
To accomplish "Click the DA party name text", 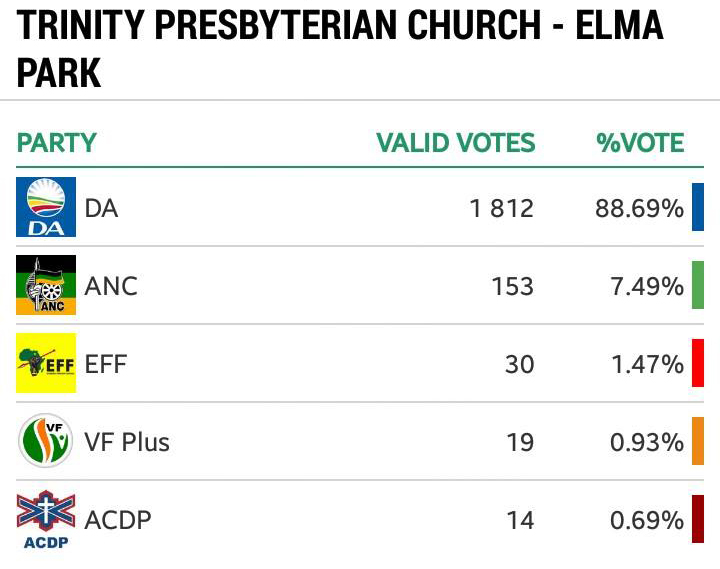I will 101,208.
